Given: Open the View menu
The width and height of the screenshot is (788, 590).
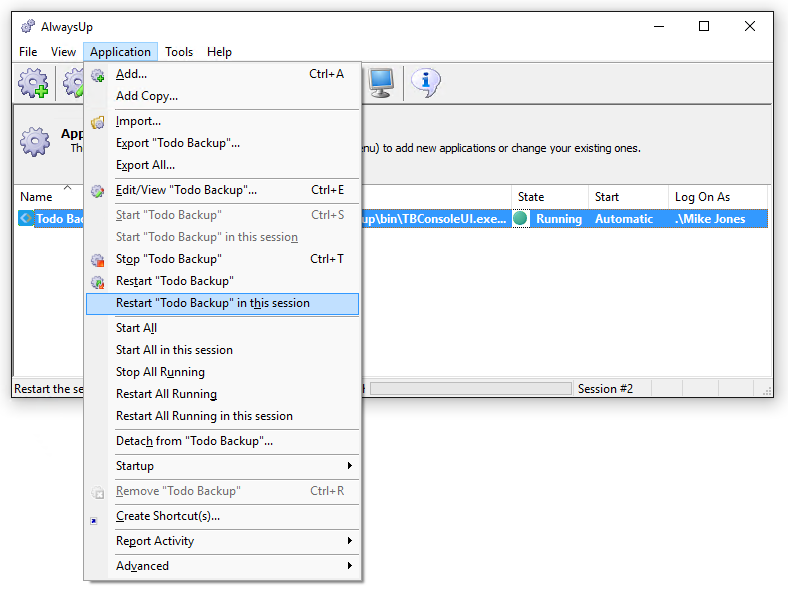Looking at the screenshot, I should pos(63,52).
